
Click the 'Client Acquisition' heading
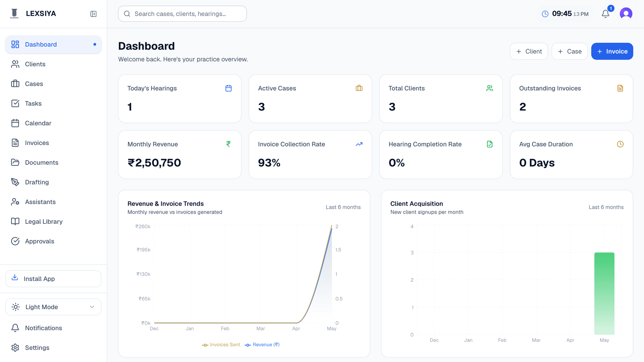[416, 204]
